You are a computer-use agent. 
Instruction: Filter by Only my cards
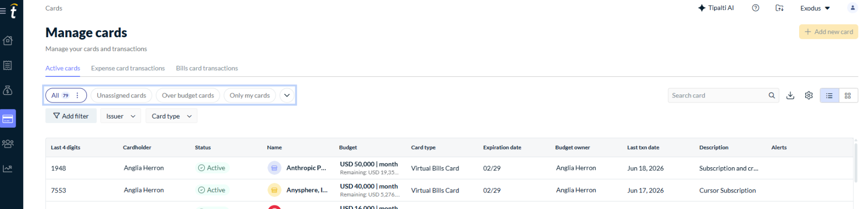tap(249, 95)
